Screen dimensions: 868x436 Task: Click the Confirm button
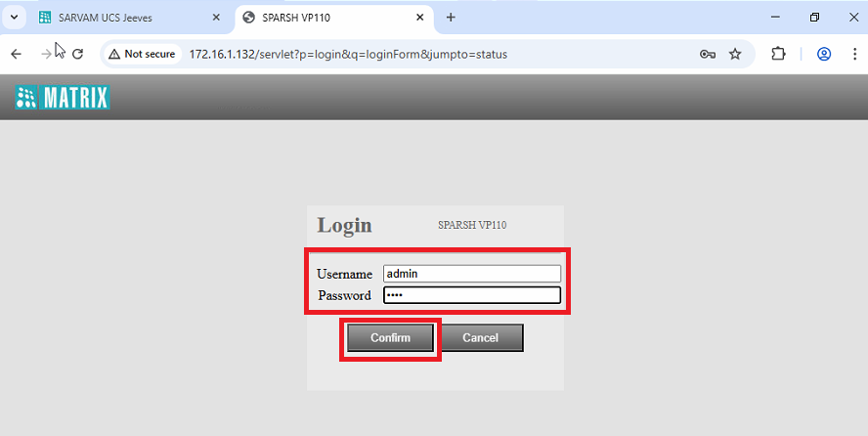(x=390, y=338)
